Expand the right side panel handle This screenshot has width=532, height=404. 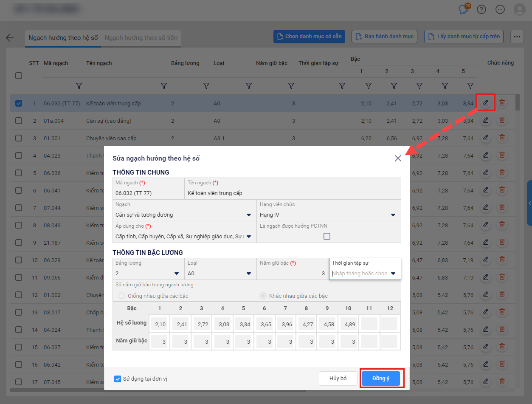pos(529,203)
